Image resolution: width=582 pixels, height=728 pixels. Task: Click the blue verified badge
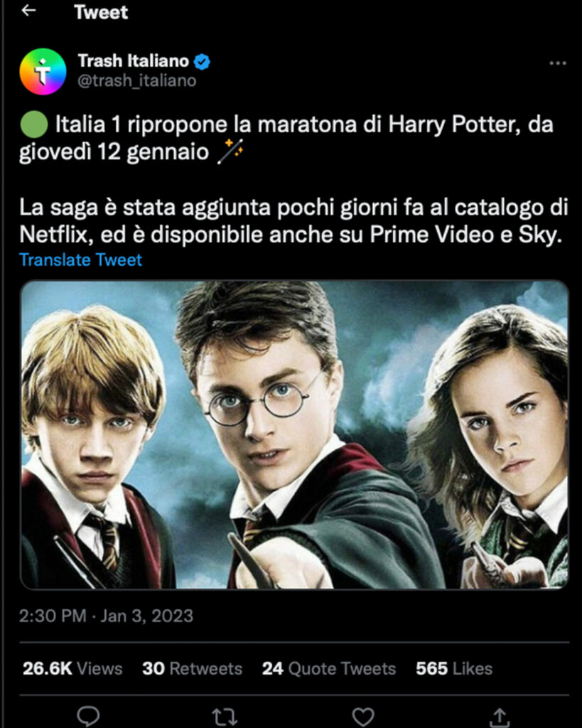202,62
